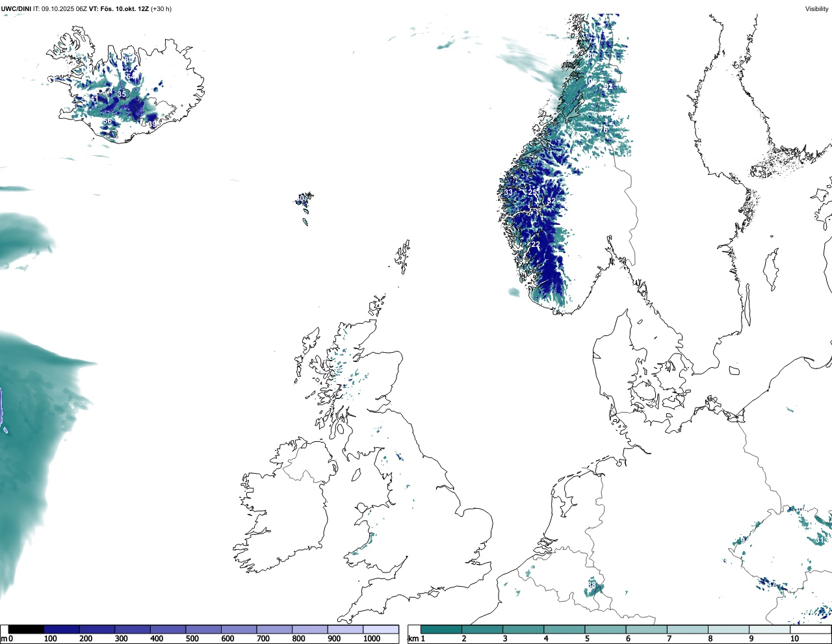
Task: Click the 900–1000 m pale lavender swatch
Action: pyautogui.click(x=345, y=629)
